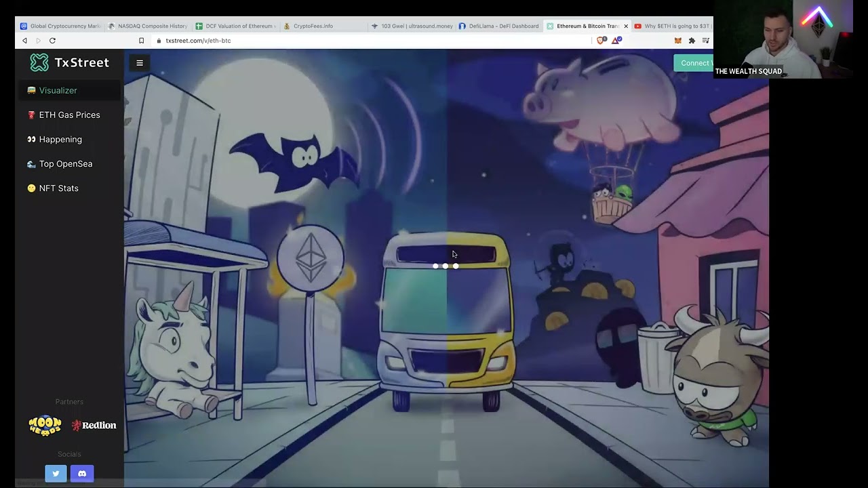Click the browser forward arrow
The height and width of the screenshot is (488, 868).
38,41
